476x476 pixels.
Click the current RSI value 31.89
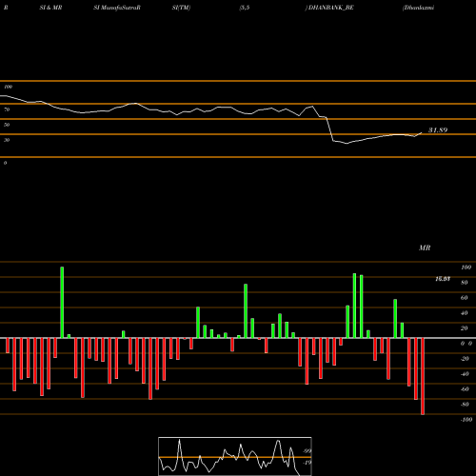click(438, 130)
